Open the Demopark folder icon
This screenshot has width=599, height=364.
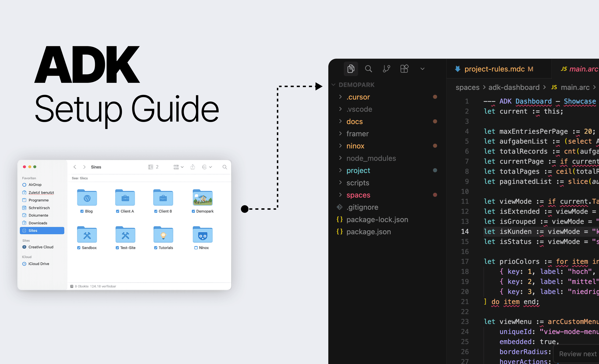tap(203, 197)
